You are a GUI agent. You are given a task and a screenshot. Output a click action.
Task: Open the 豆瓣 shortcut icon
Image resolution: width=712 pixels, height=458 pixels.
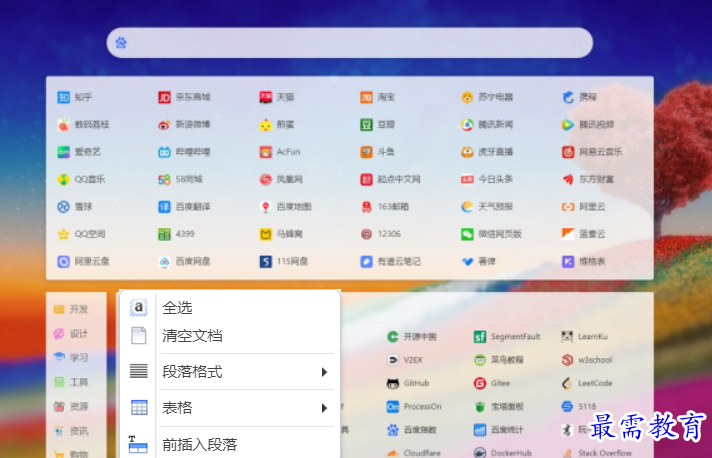pos(366,124)
